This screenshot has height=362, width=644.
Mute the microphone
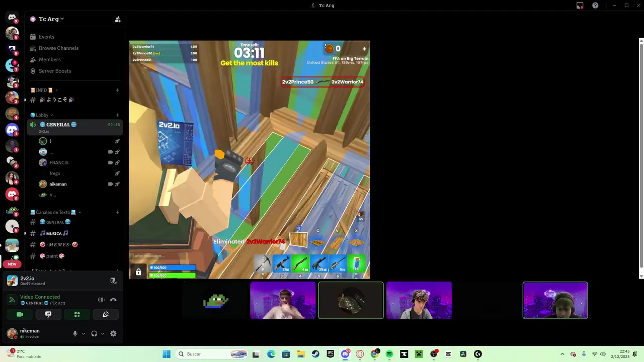75,333
